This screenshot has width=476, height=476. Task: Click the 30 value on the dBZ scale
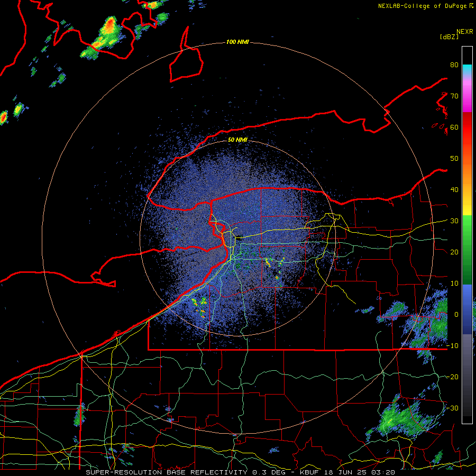tap(454, 221)
